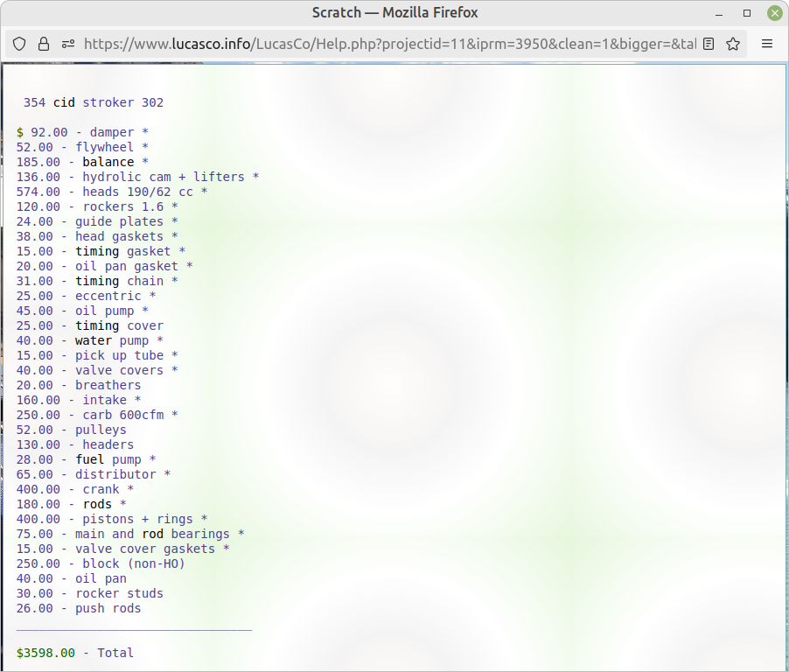Toggle reader view icon in address bar
The height and width of the screenshot is (672, 789).
(x=709, y=44)
